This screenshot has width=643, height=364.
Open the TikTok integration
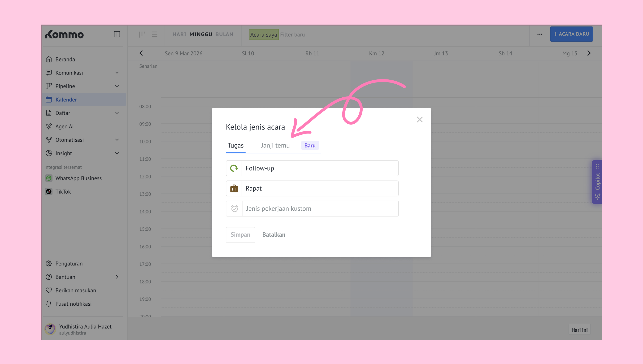coord(63,191)
